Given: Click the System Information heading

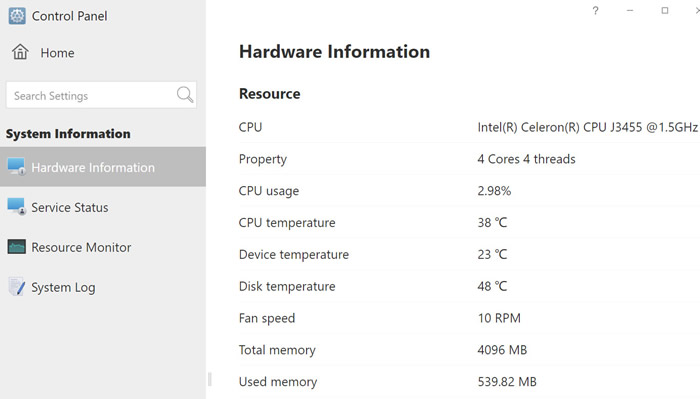Looking at the screenshot, I should [x=68, y=133].
